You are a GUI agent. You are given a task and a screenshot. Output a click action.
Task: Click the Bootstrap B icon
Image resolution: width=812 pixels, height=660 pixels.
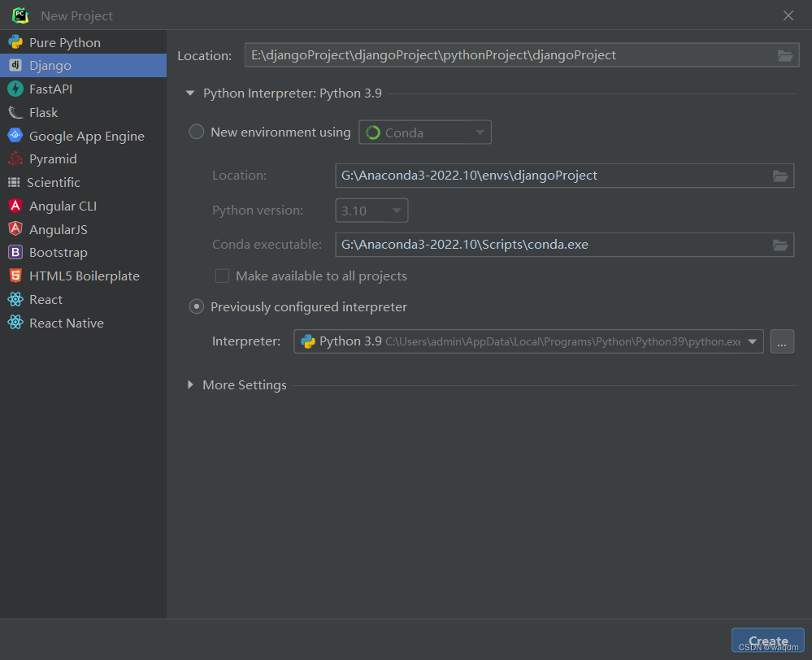click(15, 252)
